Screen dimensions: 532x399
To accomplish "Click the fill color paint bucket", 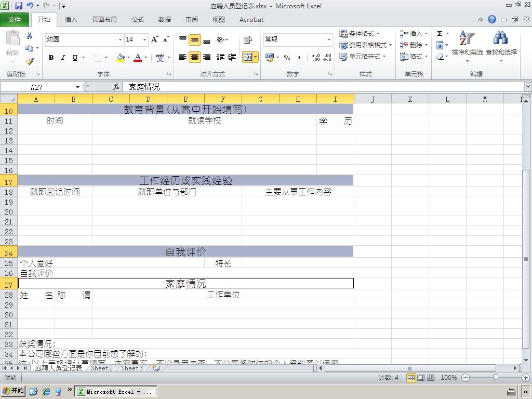I will [x=121, y=57].
